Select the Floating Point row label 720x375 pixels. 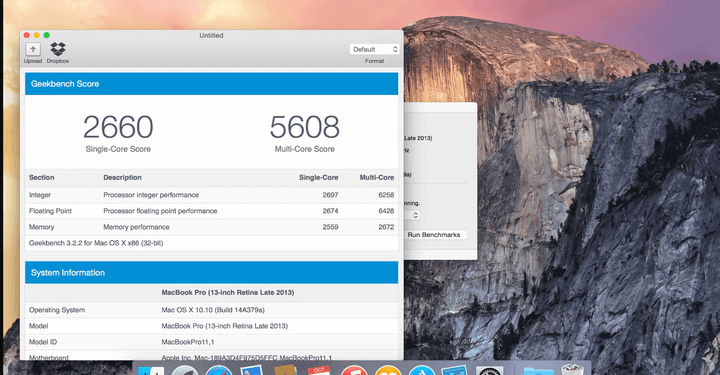(x=51, y=211)
